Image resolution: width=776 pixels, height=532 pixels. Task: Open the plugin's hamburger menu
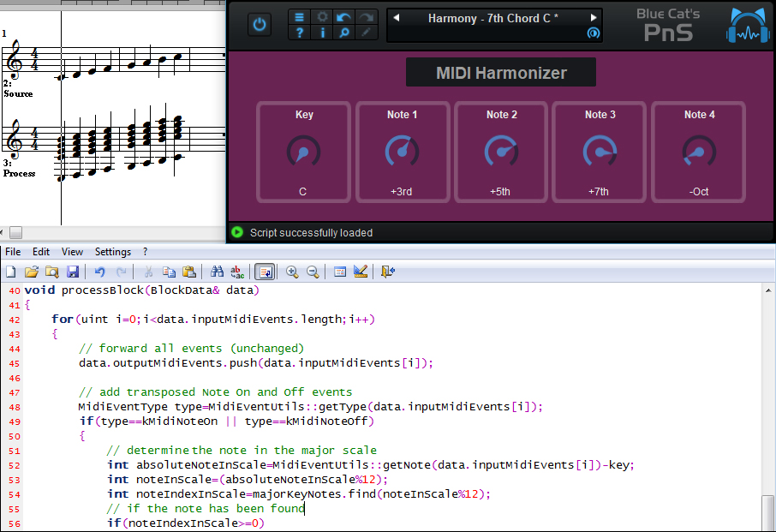pyautogui.click(x=299, y=16)
